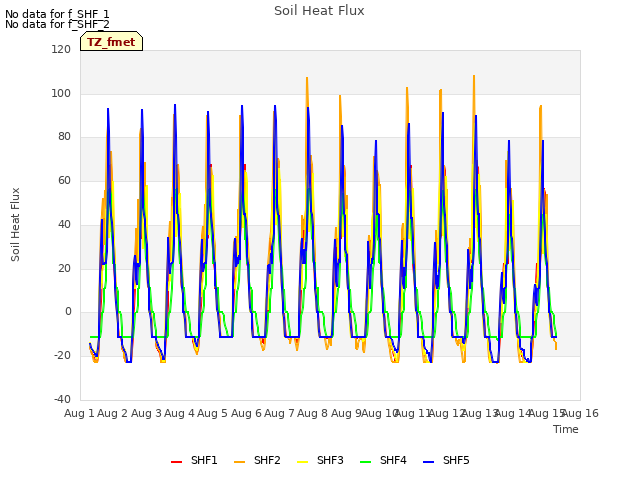Click the SHF2 legend label
The height and width of the screenshot is (480, 640).
(x=267, y=460)
